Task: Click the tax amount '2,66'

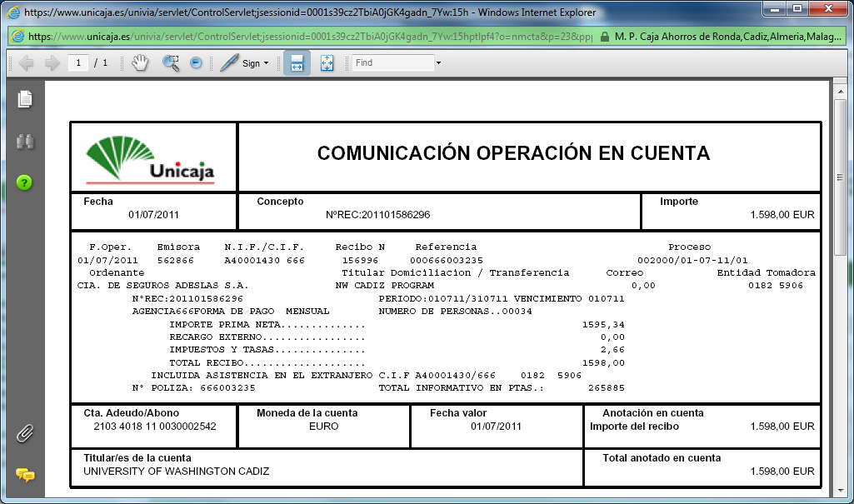Action: [612, 349]
